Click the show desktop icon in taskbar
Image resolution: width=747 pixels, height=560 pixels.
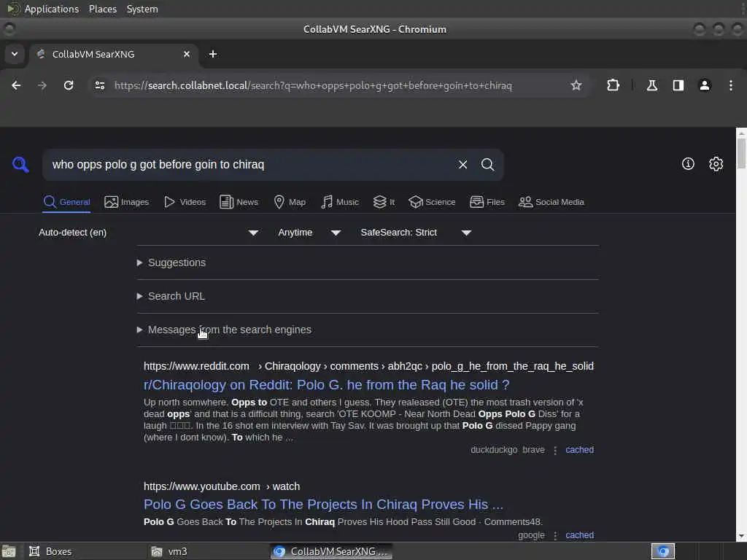(9, 551)
